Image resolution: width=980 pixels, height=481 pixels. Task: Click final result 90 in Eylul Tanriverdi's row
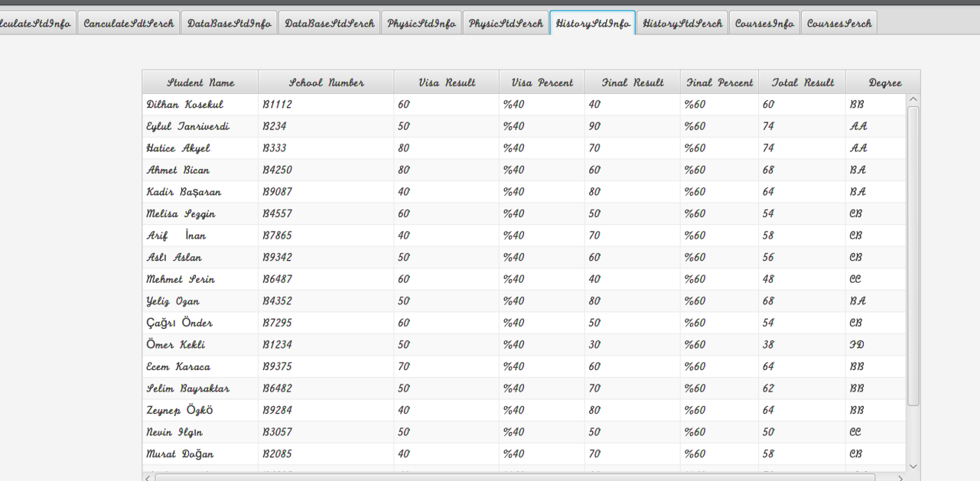594,126
